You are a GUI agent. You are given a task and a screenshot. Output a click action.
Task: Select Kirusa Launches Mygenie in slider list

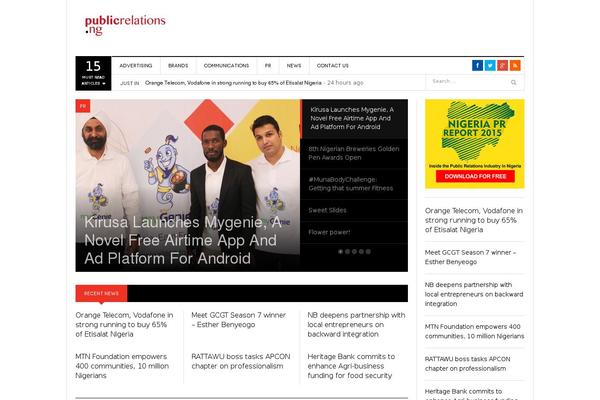pos(355,118)
